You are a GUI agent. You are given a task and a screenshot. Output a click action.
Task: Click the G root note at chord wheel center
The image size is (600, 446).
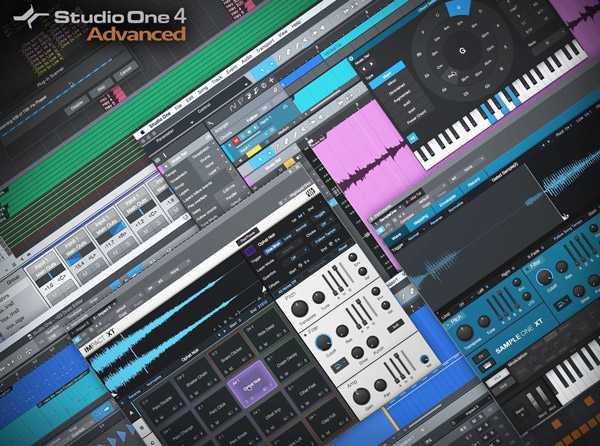click(462, 50)
